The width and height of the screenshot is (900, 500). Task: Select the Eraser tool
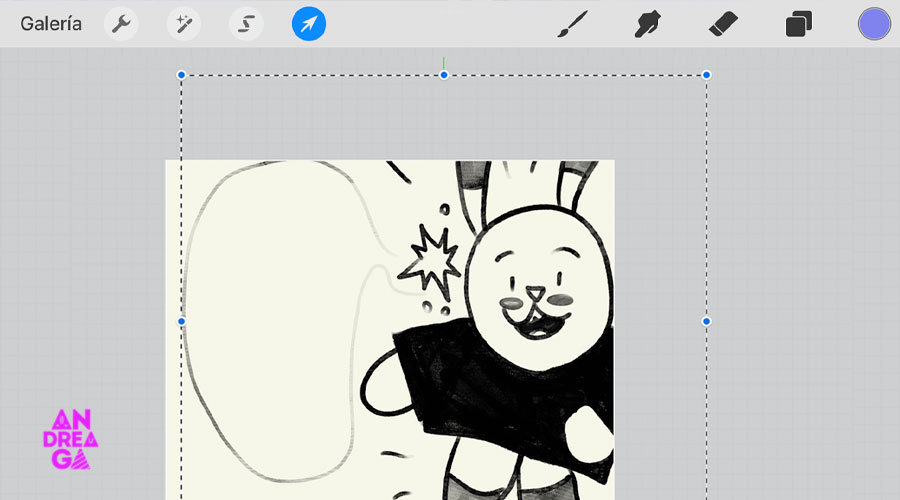[x=722, y=23]
